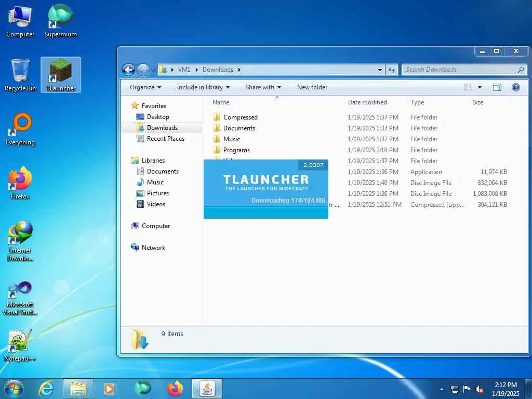Image resolution: width=532 pixels, height=399 pixels.
Task: Select the Programs folder row
Action: 360,150
